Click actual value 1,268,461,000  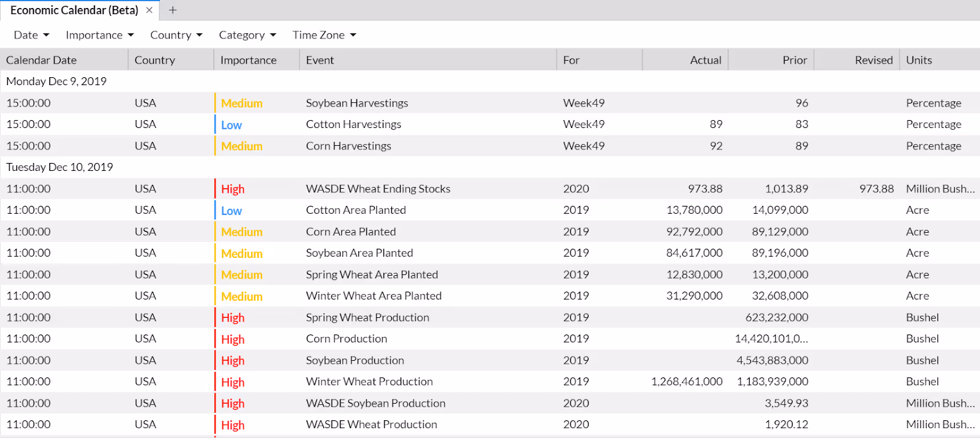687,382
